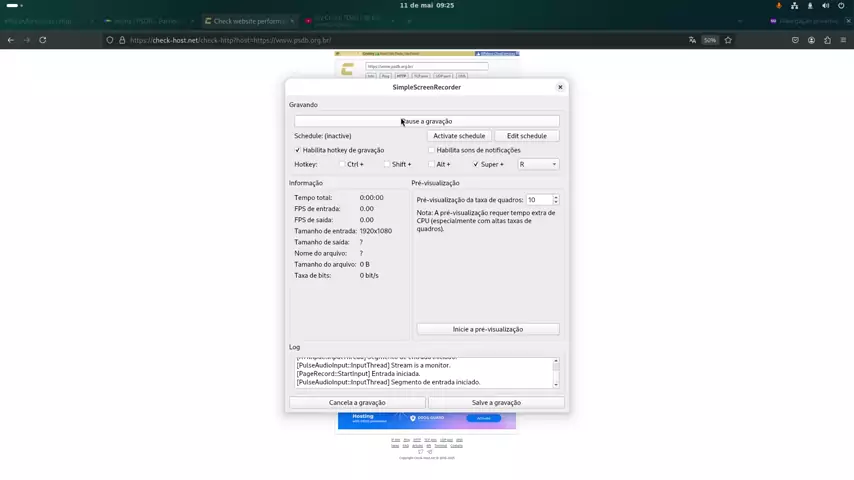Screen dimensions: 854x480
Task: Click Activate schedule
Action: tap(459, 136)
